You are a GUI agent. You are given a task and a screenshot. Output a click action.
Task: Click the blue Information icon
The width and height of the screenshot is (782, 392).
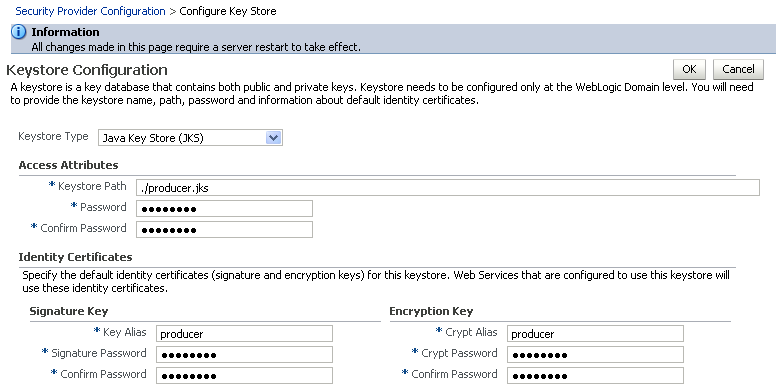(18, 32)
